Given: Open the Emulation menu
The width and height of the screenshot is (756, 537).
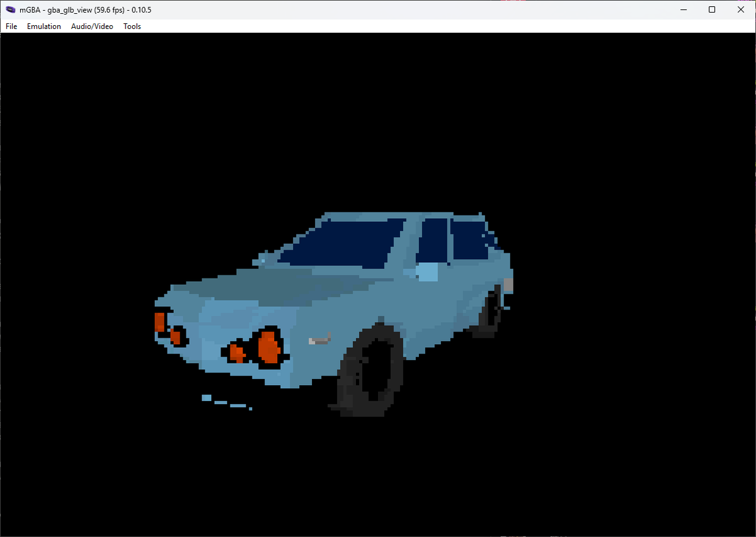Looking at the screenshot, I should (44, 26).
